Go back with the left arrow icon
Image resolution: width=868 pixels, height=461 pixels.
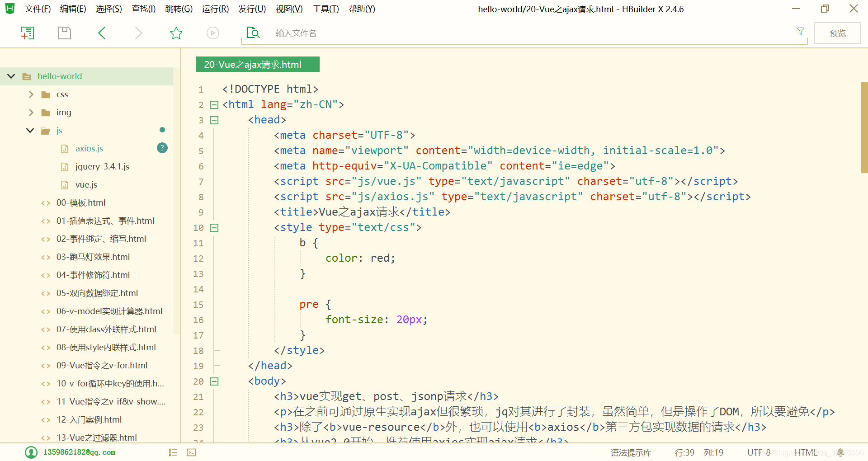click(102, 33)
